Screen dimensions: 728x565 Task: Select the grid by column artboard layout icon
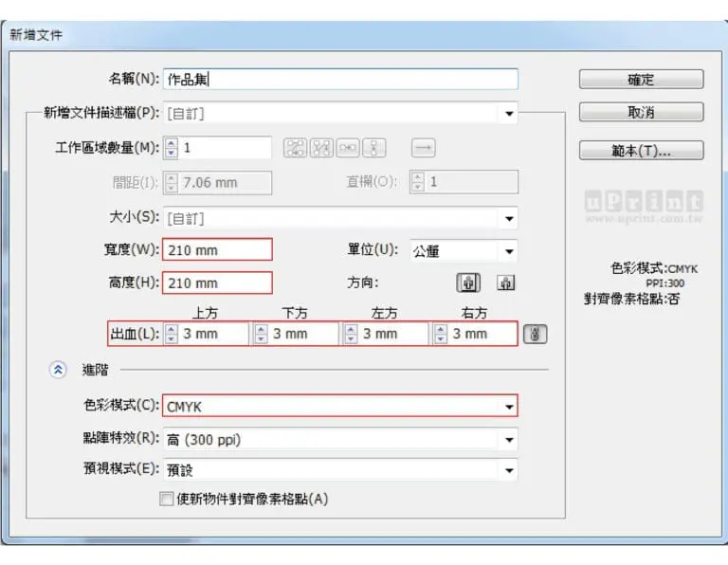click(322, 148)
